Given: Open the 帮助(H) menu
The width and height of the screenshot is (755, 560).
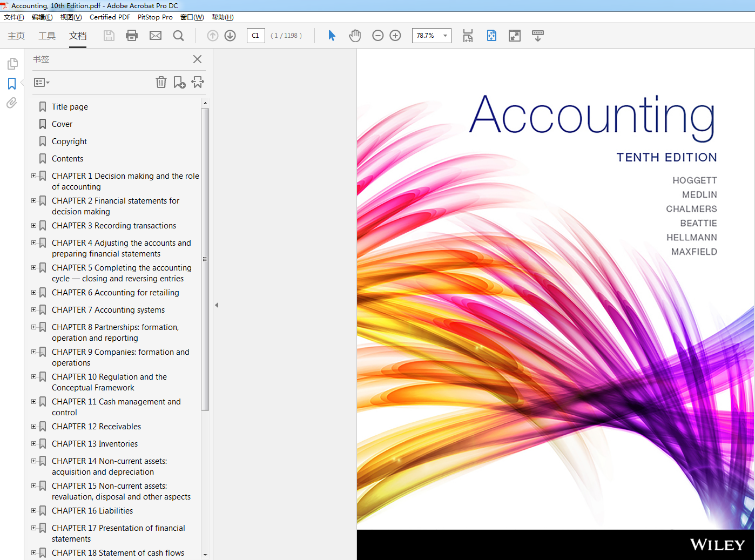Looking at the screenshot, I should click(223, 17).
